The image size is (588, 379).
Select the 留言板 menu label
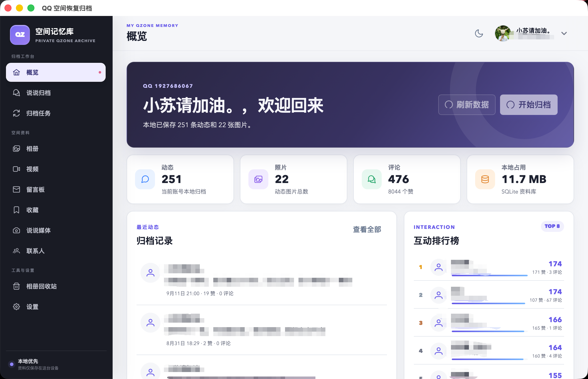pyautogui.click(x=36, y=189)
